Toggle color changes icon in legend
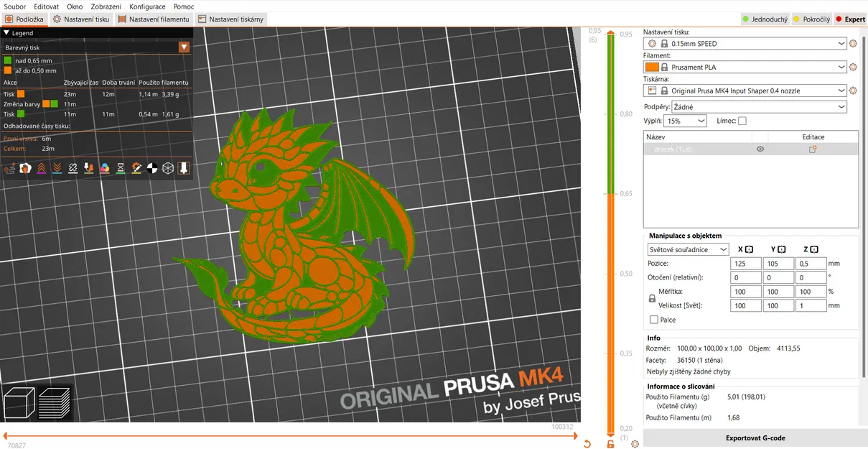 tap(105, 168)
